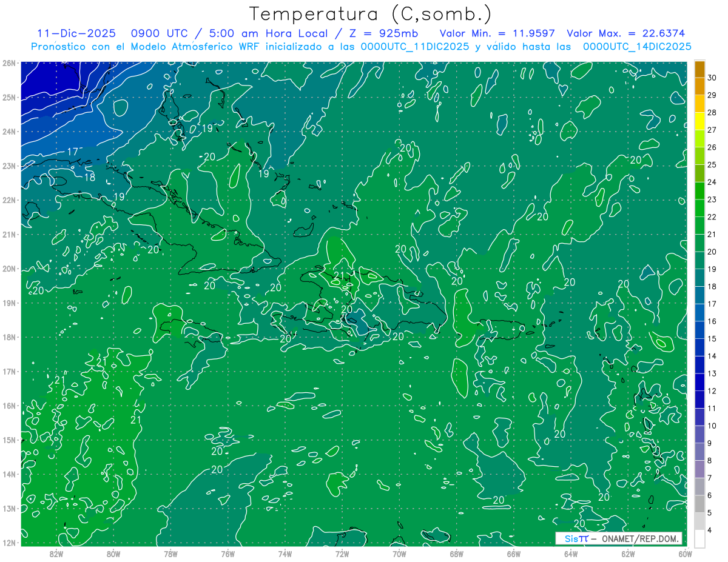Click the '12N' latitude axis label
The height and width of the screenshot is (562, 728).
[8, 543]
